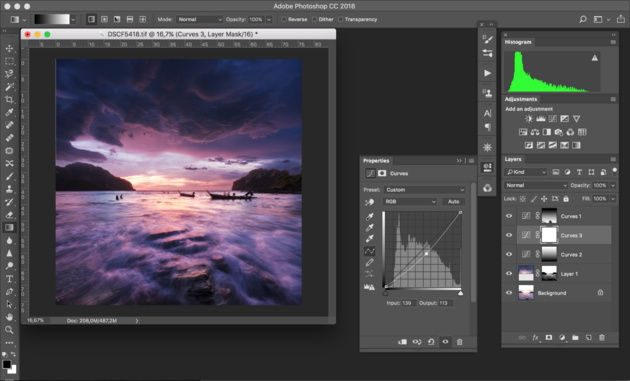Hide the Curves 3 layer
Image resolution: width=630 pixels, height=381 pixels.
click(509, 235)
